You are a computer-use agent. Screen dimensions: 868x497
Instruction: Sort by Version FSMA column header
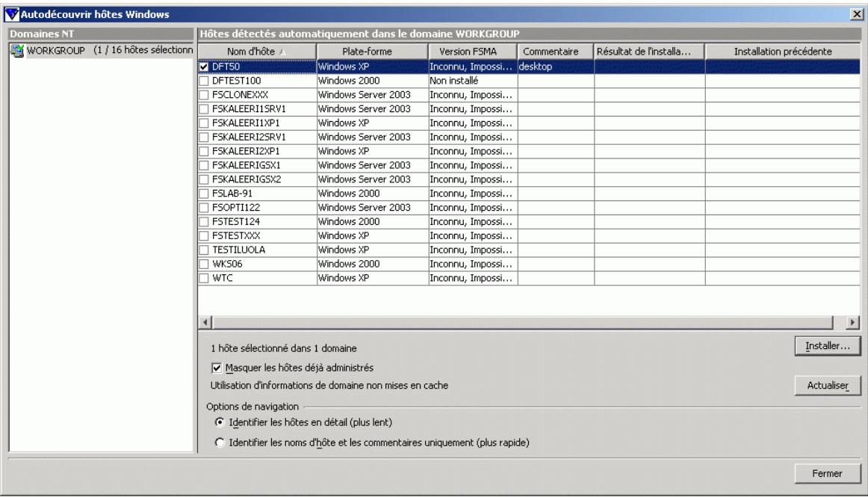[x=473, y=52]
